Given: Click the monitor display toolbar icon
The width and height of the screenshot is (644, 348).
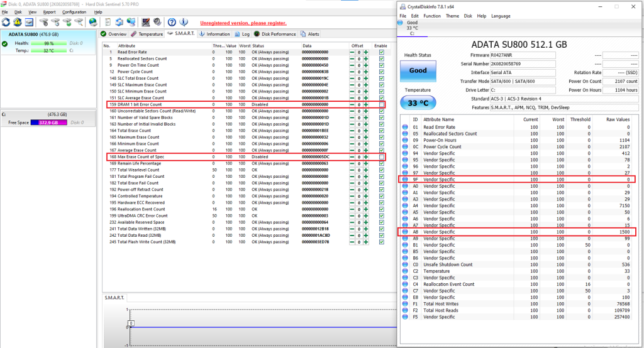Looking at the screenshot, I should [145, 22].
